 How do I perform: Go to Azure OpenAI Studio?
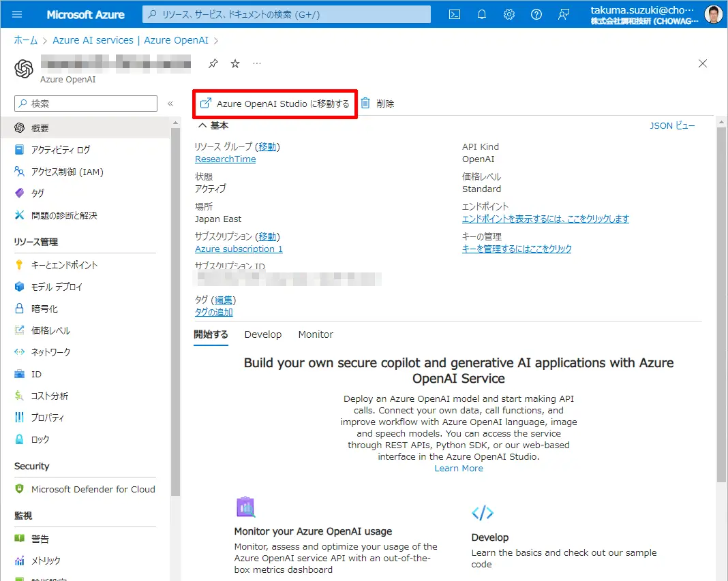pyautogui.click(x=275, y=104)
